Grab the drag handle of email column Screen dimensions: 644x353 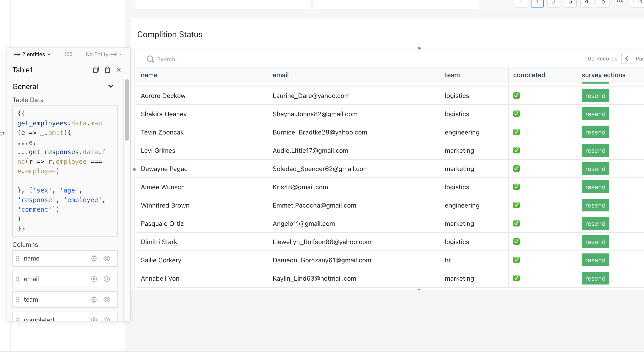(18, 279)
